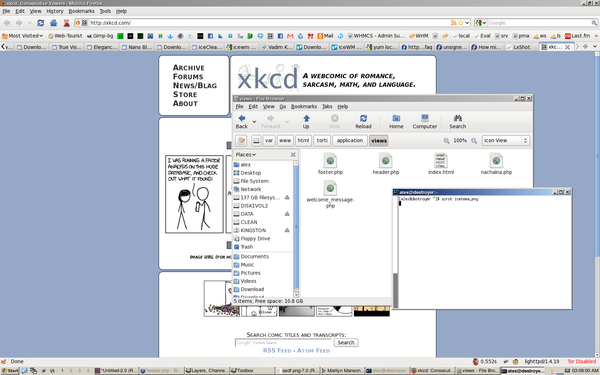Click the zoom in magnifier beside 100%
Image resolution: width=600 pixels, height=375 pixels.
tap(474, 141)
